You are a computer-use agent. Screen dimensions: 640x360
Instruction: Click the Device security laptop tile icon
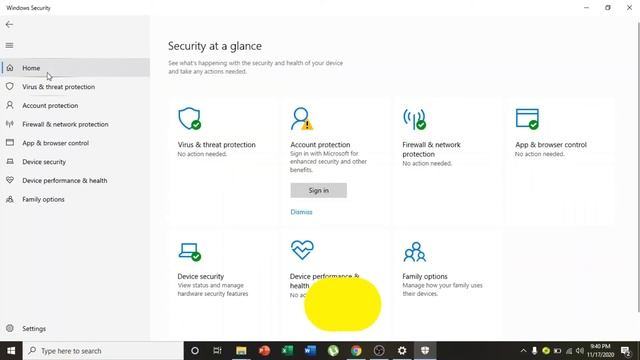[190, 252]
